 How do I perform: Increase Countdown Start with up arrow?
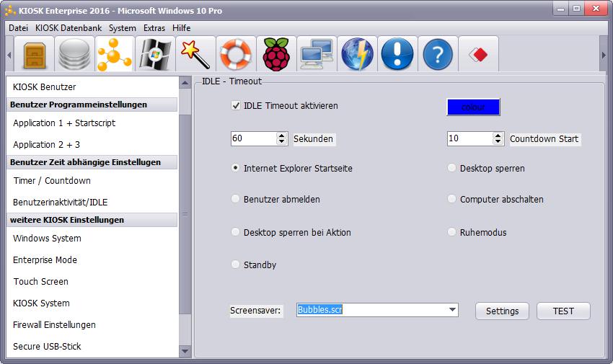pyautogui.click(x=498, y=135)
